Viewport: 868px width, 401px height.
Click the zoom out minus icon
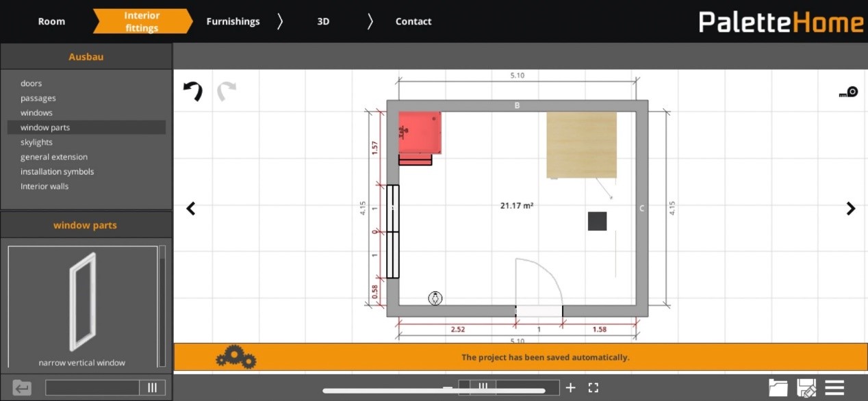448,387
